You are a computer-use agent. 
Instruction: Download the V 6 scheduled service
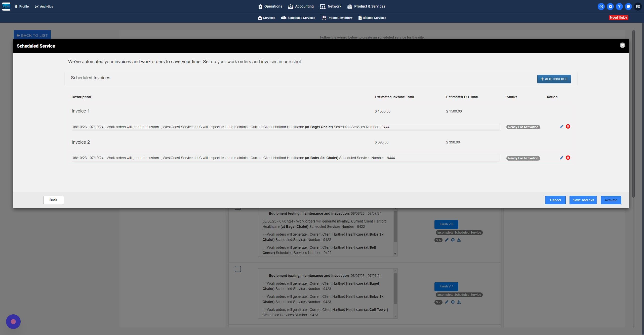click(x=459, y=240)
